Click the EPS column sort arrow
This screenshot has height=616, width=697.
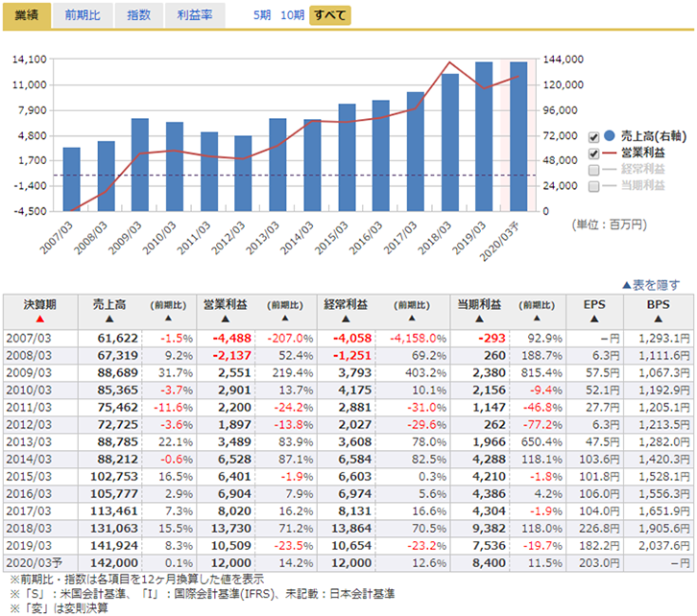click(x=594, y=319)
